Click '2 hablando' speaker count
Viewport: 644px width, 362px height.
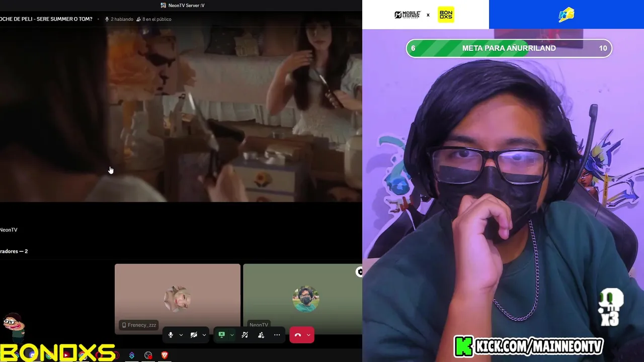(x=119, y=19)
